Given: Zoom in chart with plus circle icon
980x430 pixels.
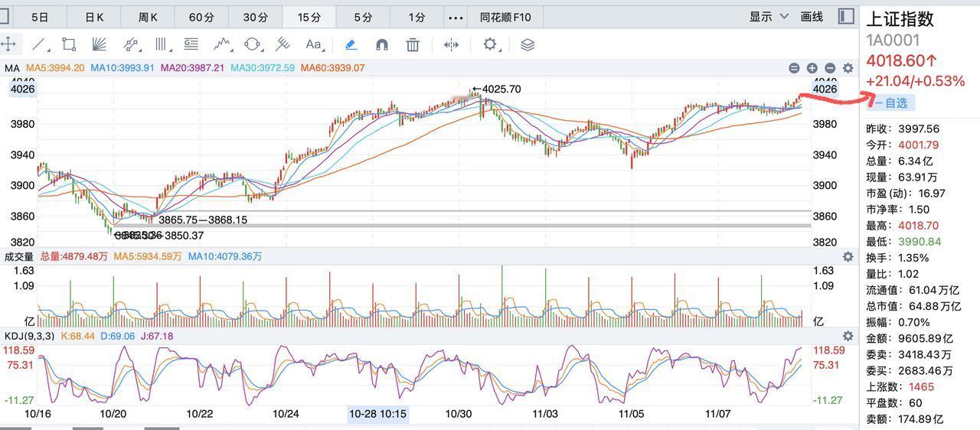Looking at the screenshot, I should click(x=812, y=68).
